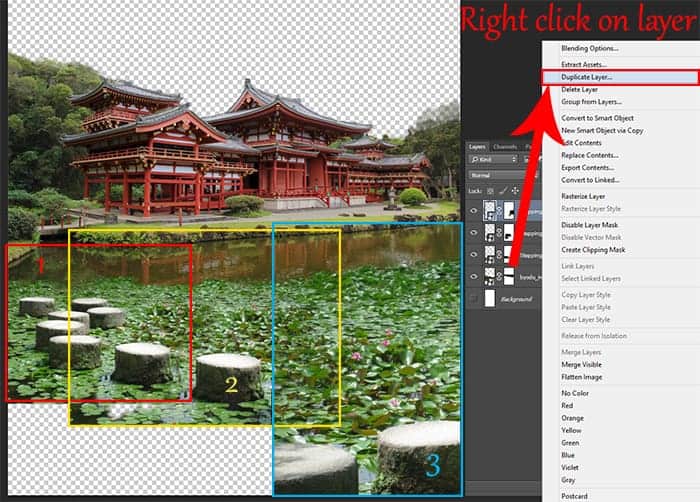Pick the Green layer color label

point(570,443)
